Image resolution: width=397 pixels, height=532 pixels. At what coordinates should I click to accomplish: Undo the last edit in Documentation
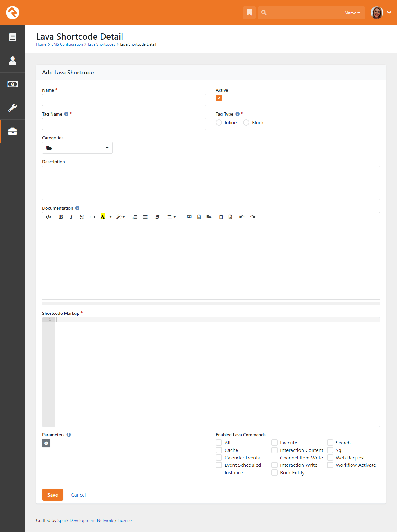(x=242, y=217)
